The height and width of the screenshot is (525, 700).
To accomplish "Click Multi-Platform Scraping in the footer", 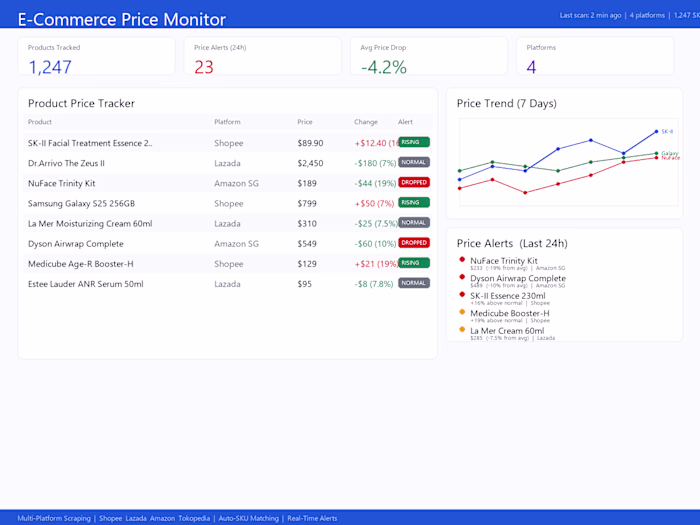I will tap(54, 518).
